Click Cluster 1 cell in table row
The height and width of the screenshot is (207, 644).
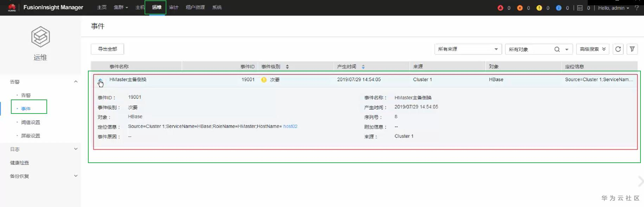[422, 79]
